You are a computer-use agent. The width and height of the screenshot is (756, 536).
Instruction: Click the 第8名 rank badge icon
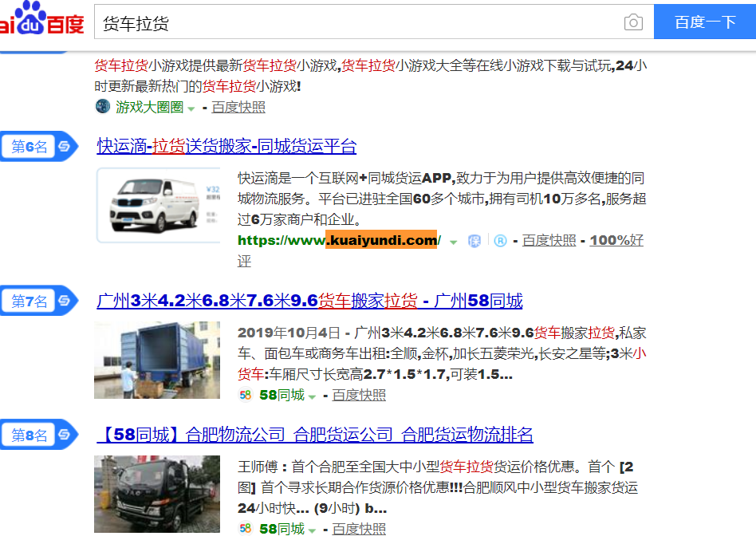39,435
